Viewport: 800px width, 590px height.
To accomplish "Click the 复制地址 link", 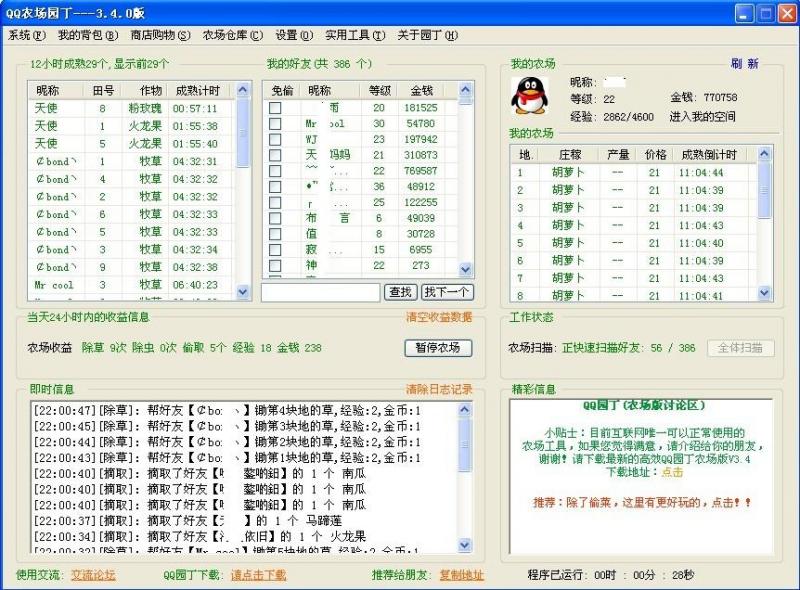I will click(462, 575).
